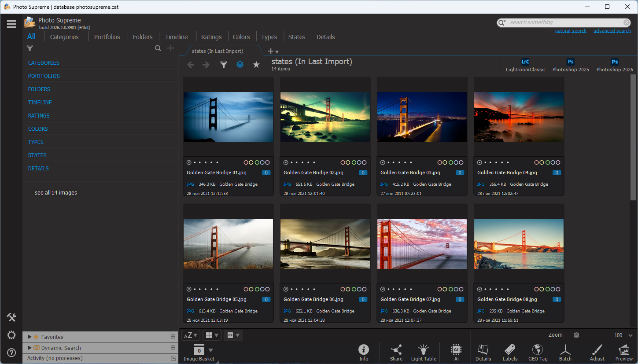Switch to the Portfolios tab

click(107, 37)
